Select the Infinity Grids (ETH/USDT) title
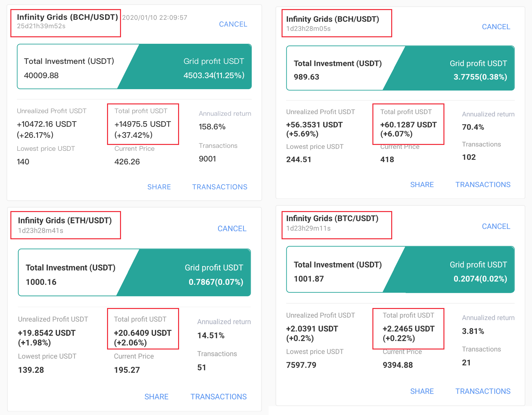Viewport: 532px width, 415px height. (x=65, y=220)
